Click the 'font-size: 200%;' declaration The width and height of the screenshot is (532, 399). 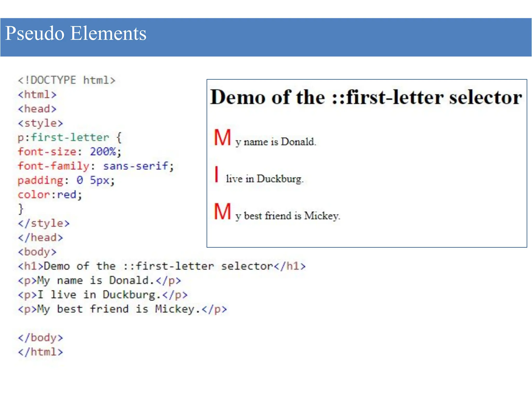click(70, 152)
